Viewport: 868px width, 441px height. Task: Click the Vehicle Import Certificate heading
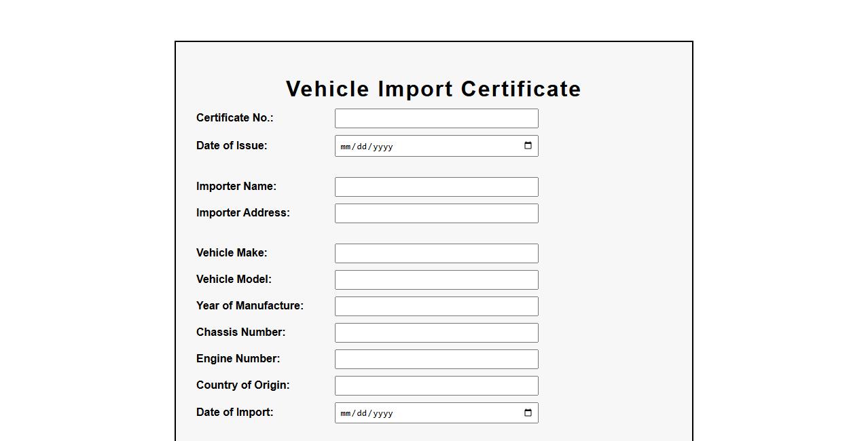tap(433, 89)
